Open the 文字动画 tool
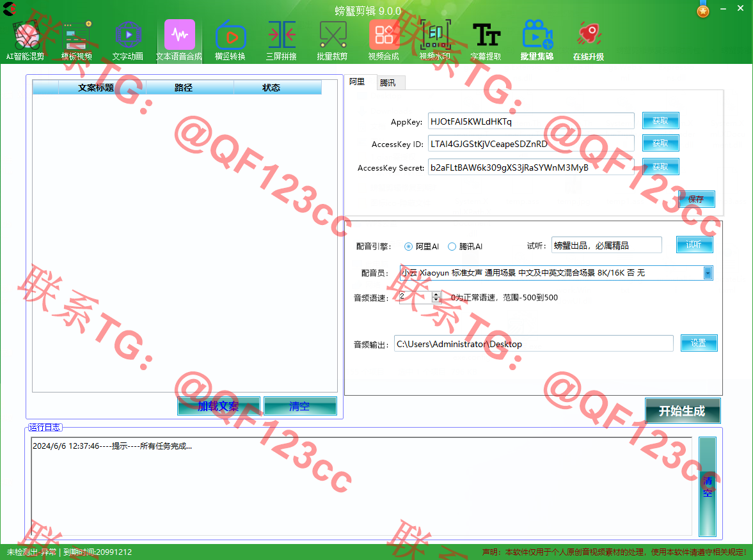This screenshot has width=753, height=560. (128, 41)
